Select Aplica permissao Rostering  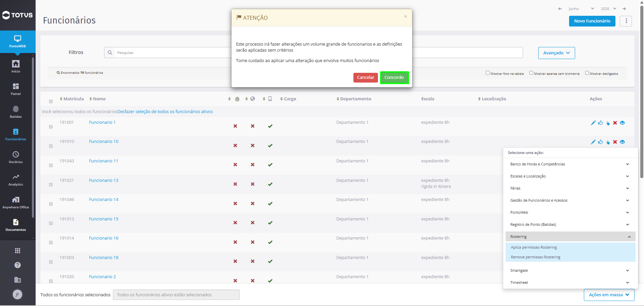pos(534,247)
